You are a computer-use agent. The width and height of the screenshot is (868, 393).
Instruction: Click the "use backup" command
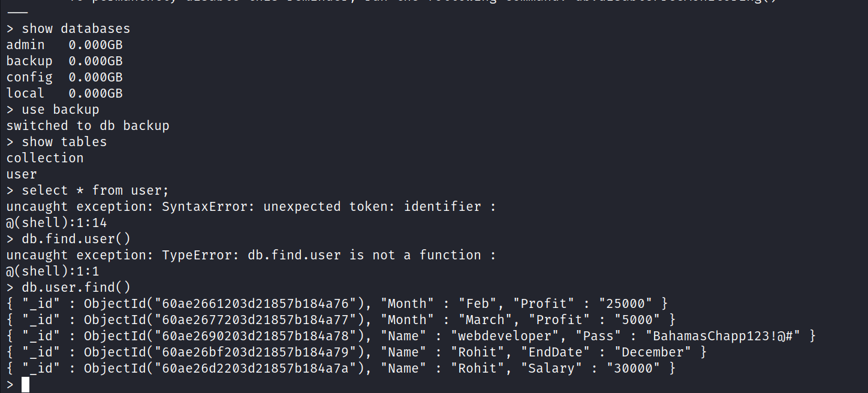60,110
